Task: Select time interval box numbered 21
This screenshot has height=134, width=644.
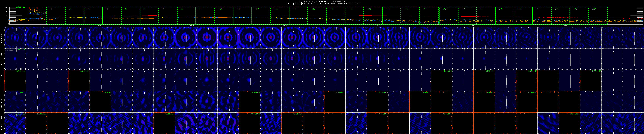Action: 429,16
